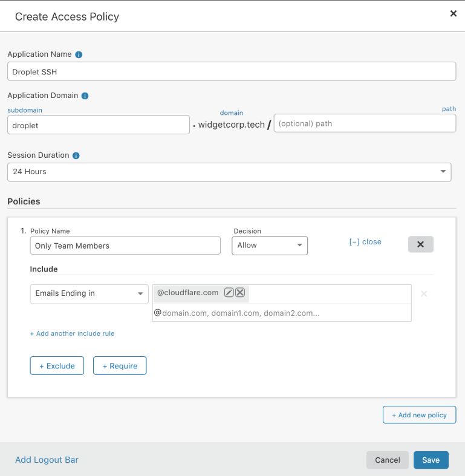Click Add new policy button

419,415
